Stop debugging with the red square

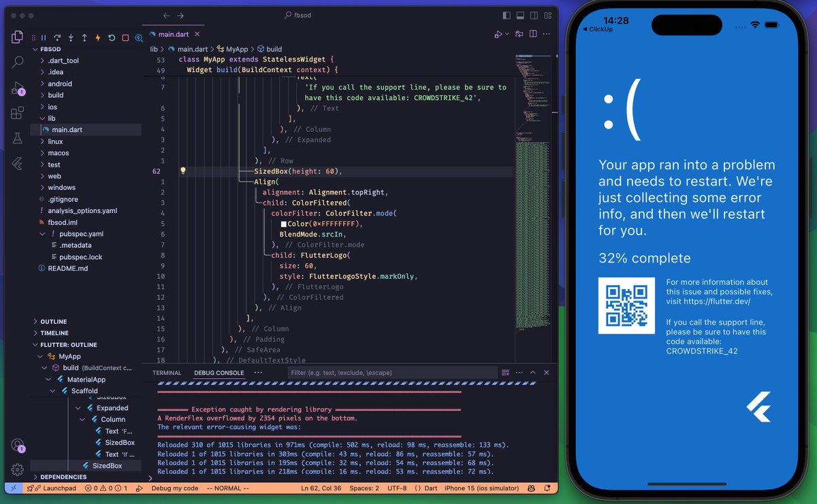pyautogui.click(x=125, y=38)
